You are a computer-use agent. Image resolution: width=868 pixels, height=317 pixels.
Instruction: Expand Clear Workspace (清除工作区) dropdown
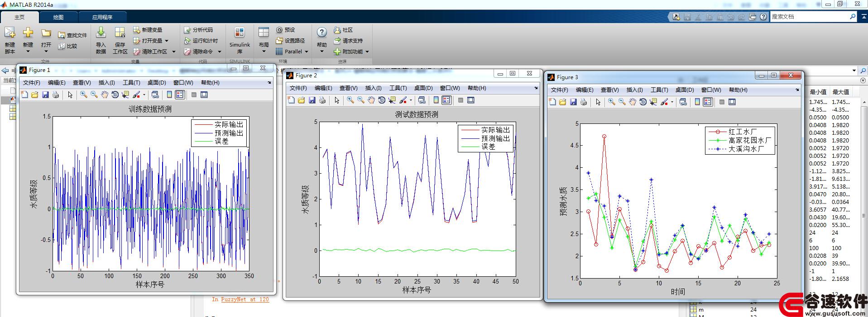(173, 52)
